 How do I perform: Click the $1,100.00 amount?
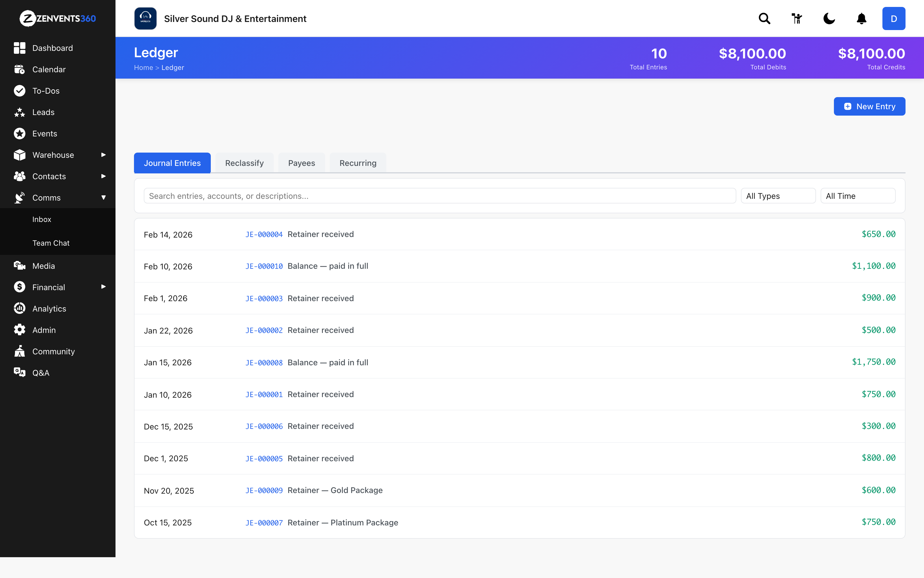click(x=873, y=266)
